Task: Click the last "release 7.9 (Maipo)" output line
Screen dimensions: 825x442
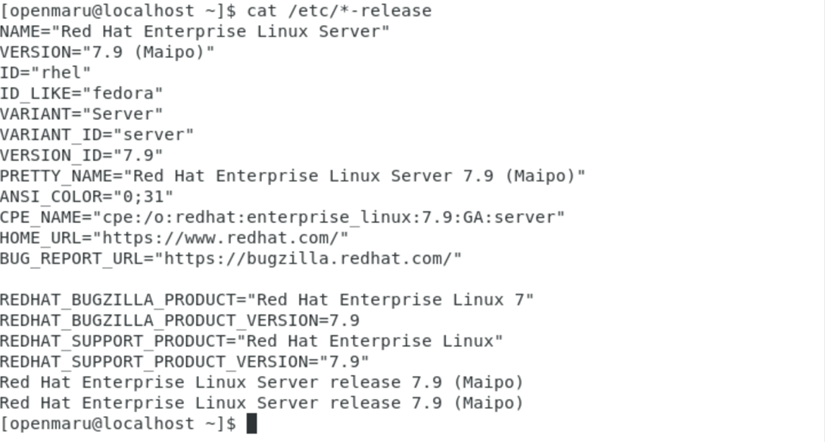Action: point(261,403)
